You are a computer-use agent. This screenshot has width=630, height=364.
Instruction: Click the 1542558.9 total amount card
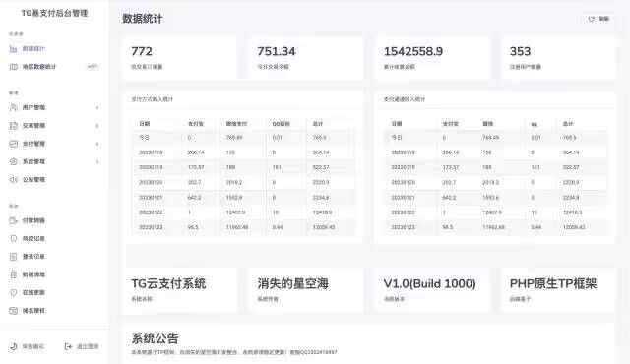pyautogui.click(x=432, y=58)
